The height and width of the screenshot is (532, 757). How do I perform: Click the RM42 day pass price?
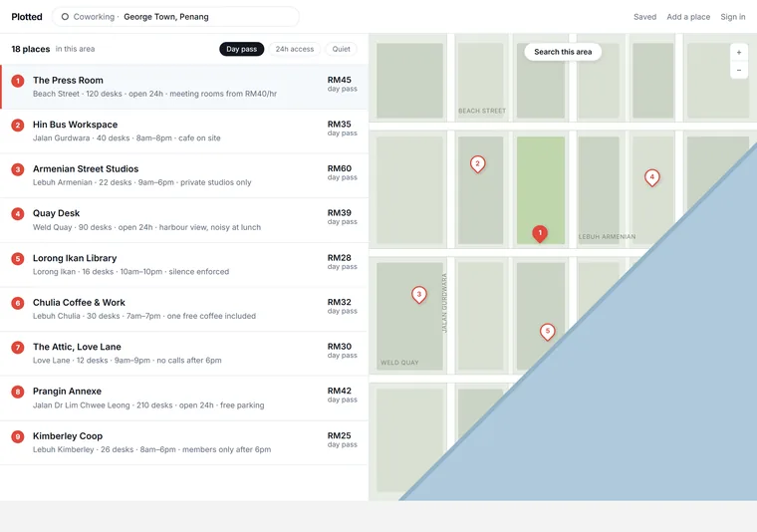343,395
